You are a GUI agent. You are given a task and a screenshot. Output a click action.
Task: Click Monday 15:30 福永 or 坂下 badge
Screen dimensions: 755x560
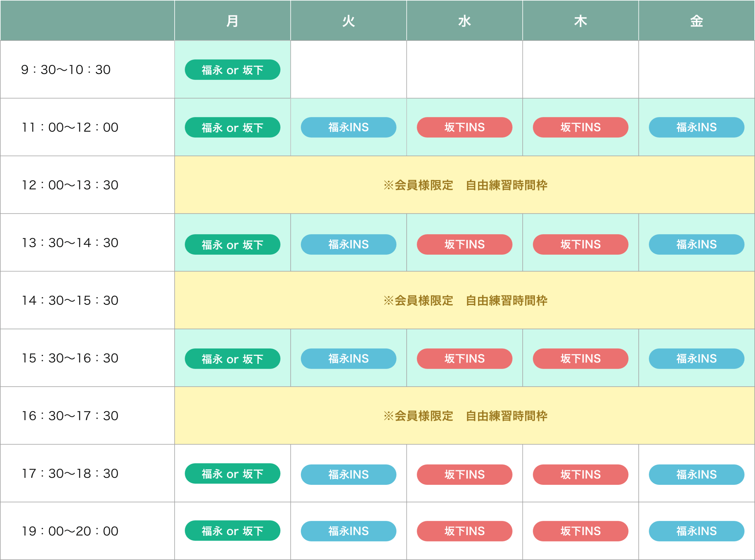tap(232, 359)
